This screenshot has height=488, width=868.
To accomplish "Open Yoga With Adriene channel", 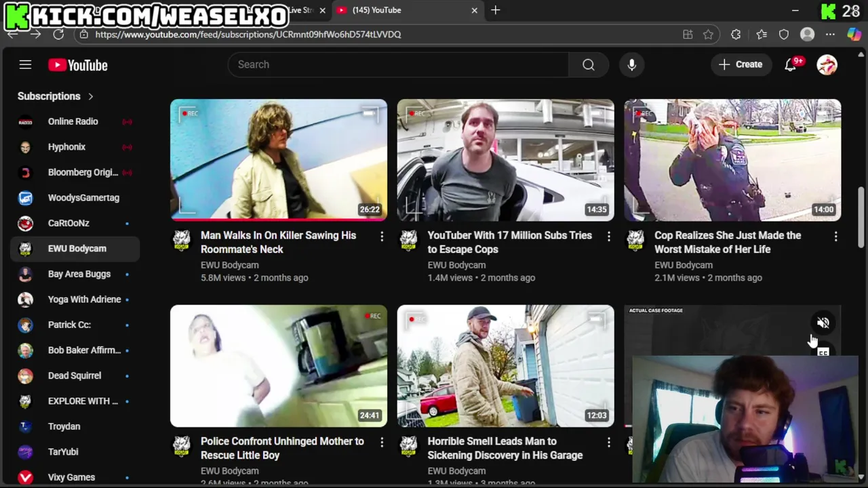I will (75, 300).
